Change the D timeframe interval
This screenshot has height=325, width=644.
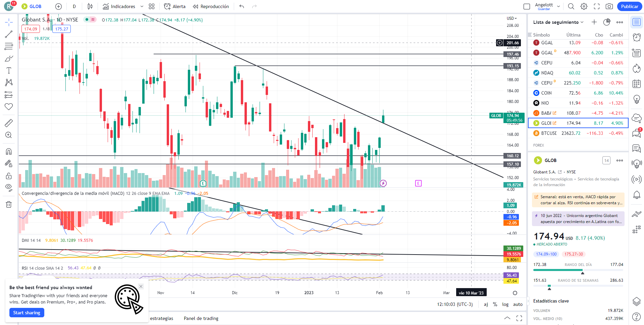pyautogui.click(x=74, y=6)
